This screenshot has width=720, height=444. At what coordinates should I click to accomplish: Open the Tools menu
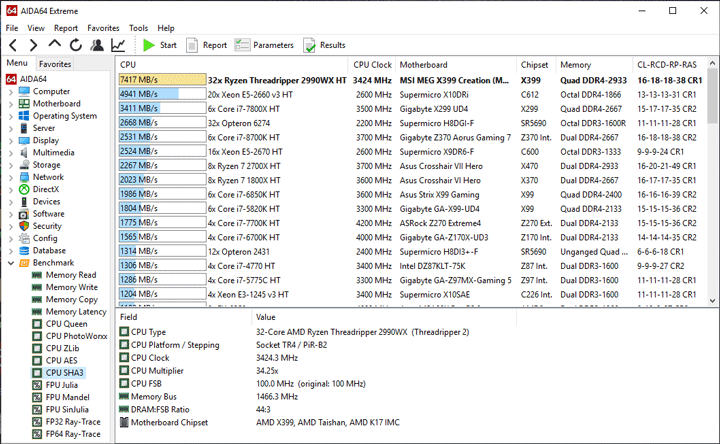pyautogui.click(x=138, y=28)
